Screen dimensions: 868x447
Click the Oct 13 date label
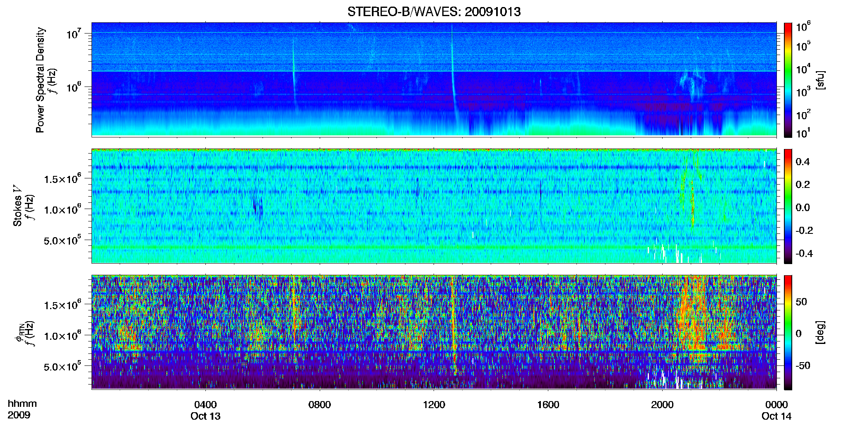[x=205, y=416]
